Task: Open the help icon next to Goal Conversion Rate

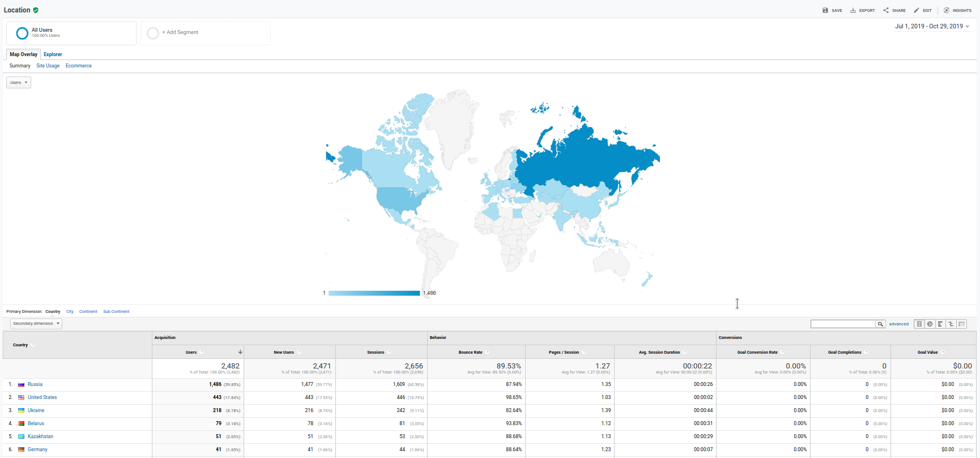Action: pyautogui.click(x=782, y=352)
